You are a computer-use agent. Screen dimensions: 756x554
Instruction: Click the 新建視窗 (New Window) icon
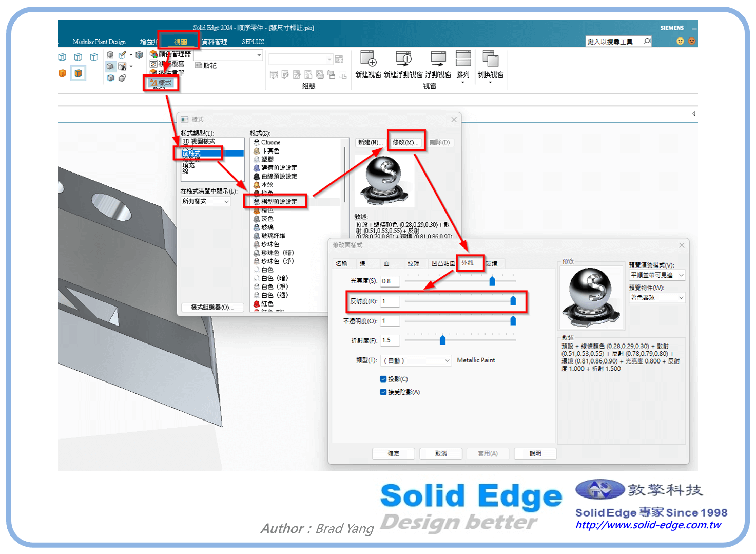tap(368, 60)
